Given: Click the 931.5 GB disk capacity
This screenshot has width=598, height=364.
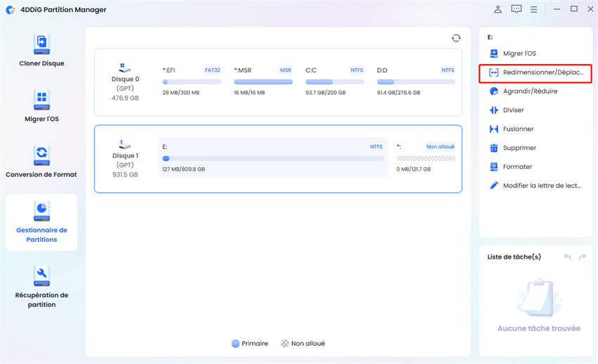Looking at the screenshot, I should [x=125, y=174].
